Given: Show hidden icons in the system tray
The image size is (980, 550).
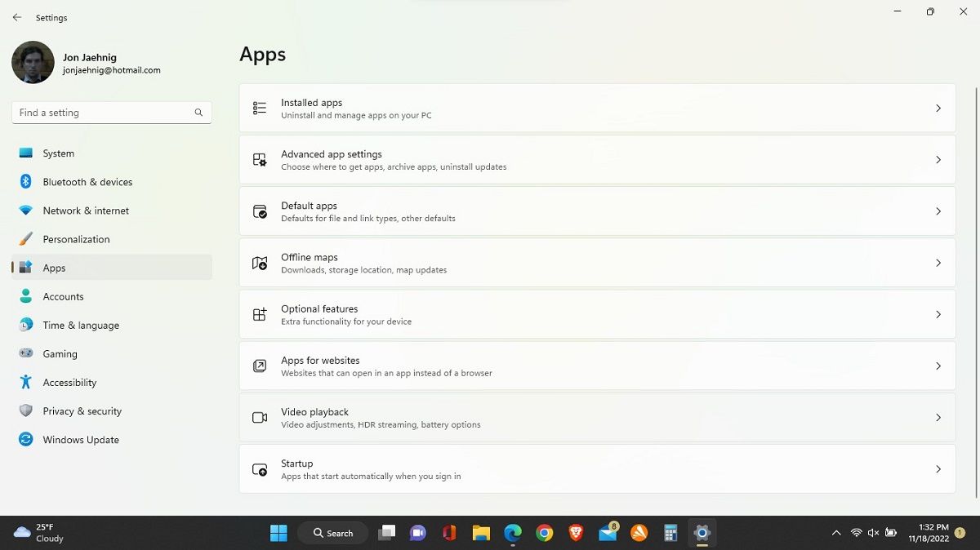Looking at the screenshot, I should point(836,532).
